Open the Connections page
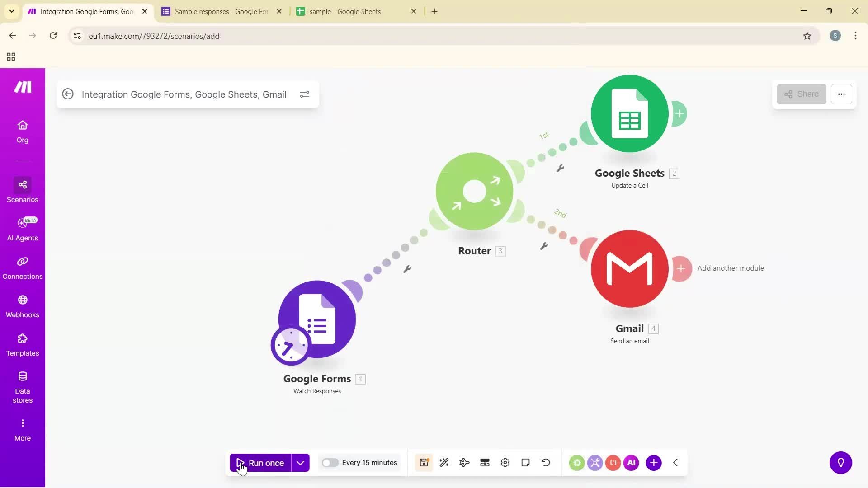 22,267
